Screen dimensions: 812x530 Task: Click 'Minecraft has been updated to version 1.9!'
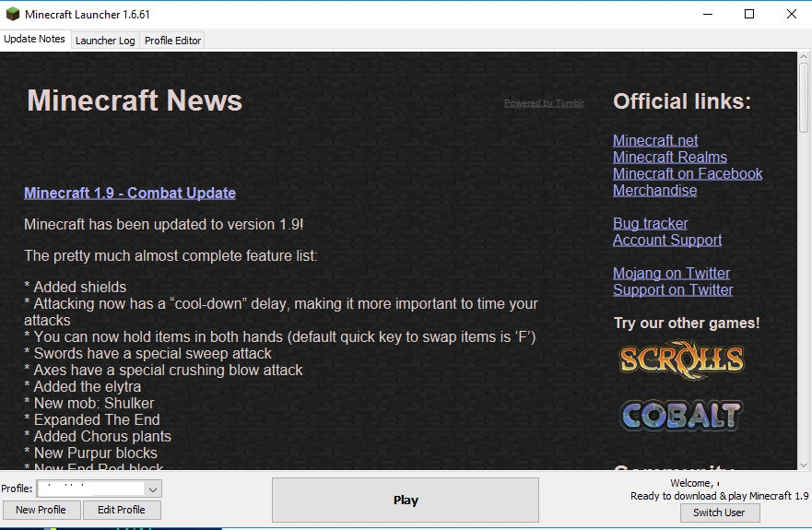pos(164,224)
